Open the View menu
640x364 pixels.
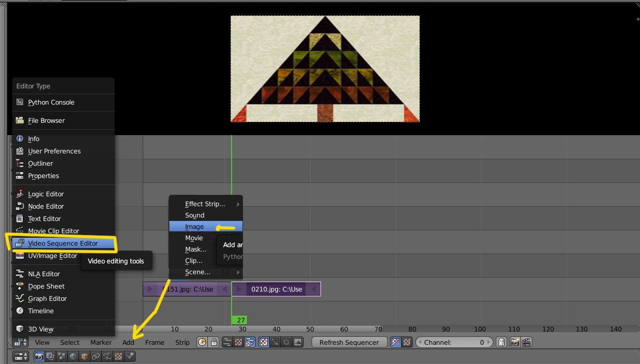pyautogui.click(x=42, y=342)
